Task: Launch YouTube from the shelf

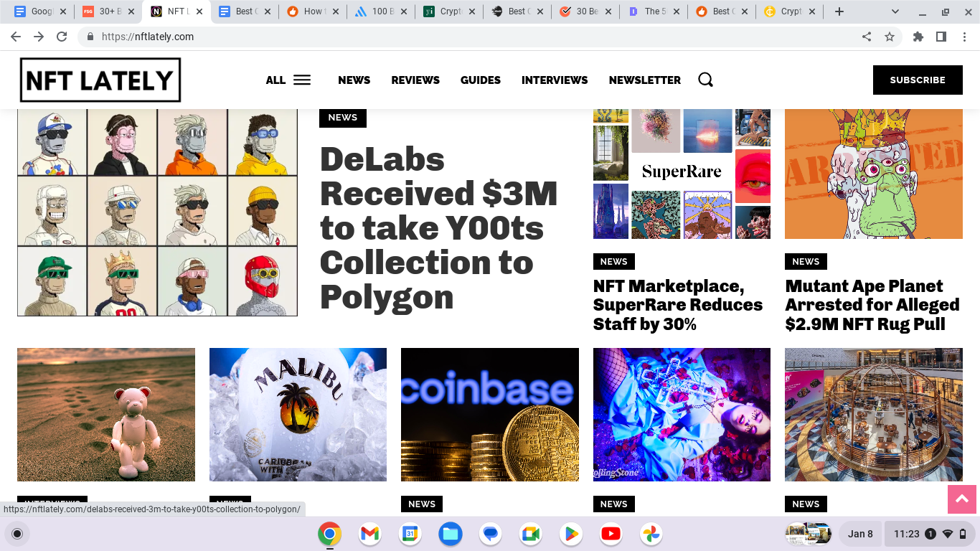Action: 611,534
